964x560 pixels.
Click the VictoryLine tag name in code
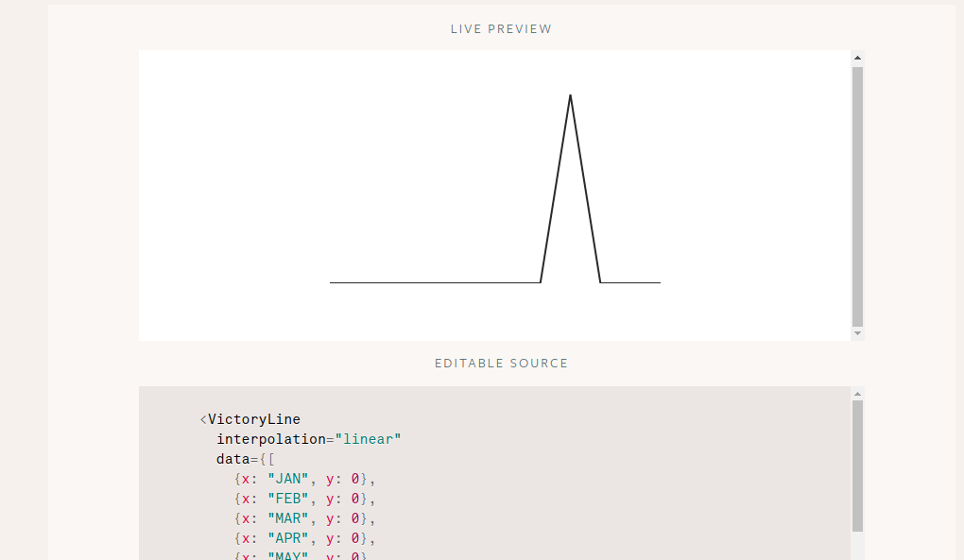254,419
